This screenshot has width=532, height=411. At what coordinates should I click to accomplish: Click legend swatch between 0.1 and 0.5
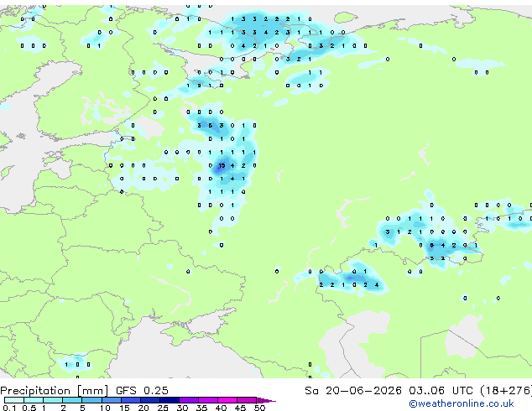[14, 400]
